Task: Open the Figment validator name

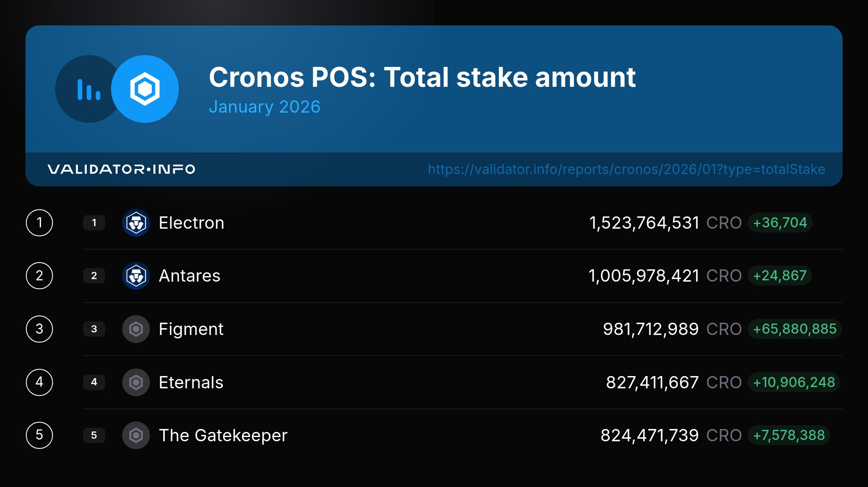Action: (191, 329)
